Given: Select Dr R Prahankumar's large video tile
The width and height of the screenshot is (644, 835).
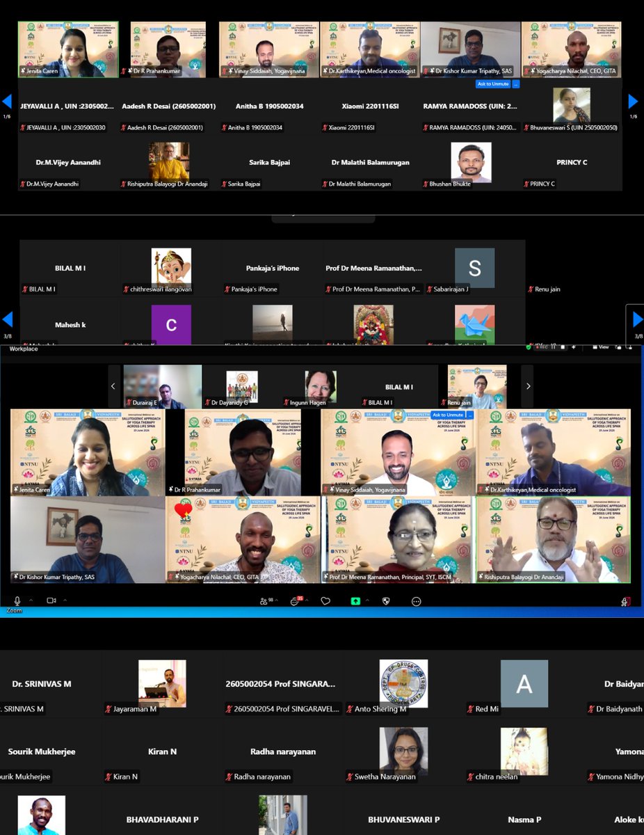Looking at the screenshot, I should [x=243, y=452].
